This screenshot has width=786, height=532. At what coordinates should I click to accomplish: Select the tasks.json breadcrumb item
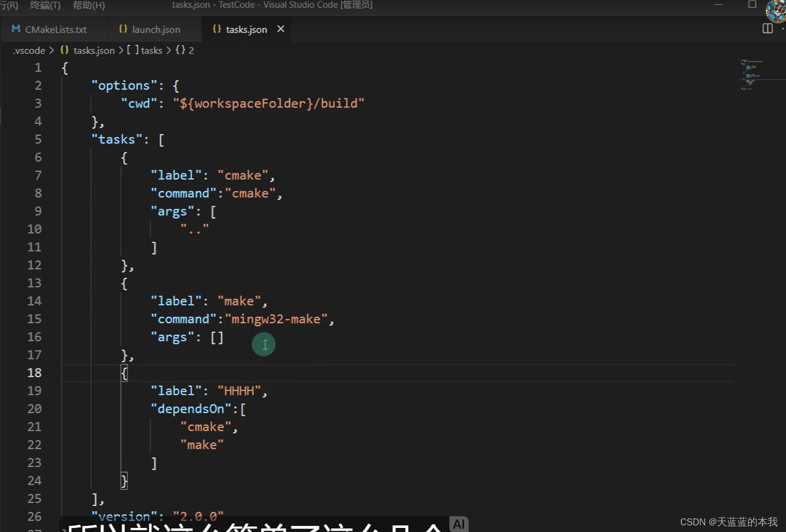94,50
